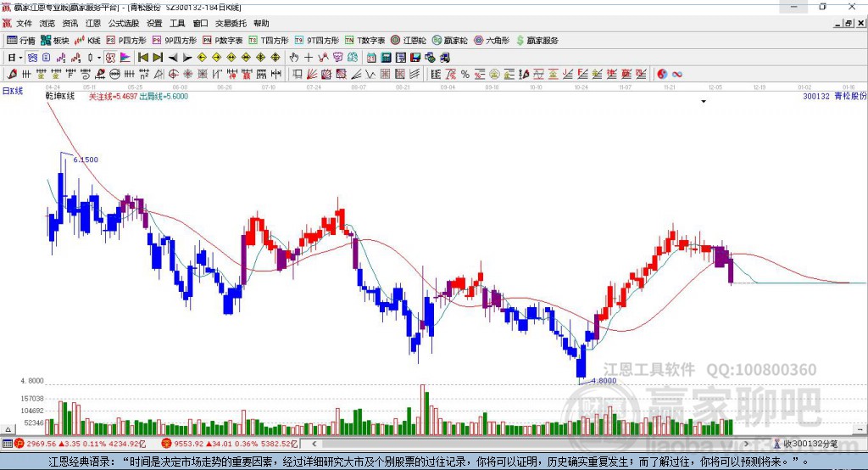Image resolution: width=868 pixels, height=470 pixels.
Task: Select the zigzag wave line tool
Action: click(370, 75)
